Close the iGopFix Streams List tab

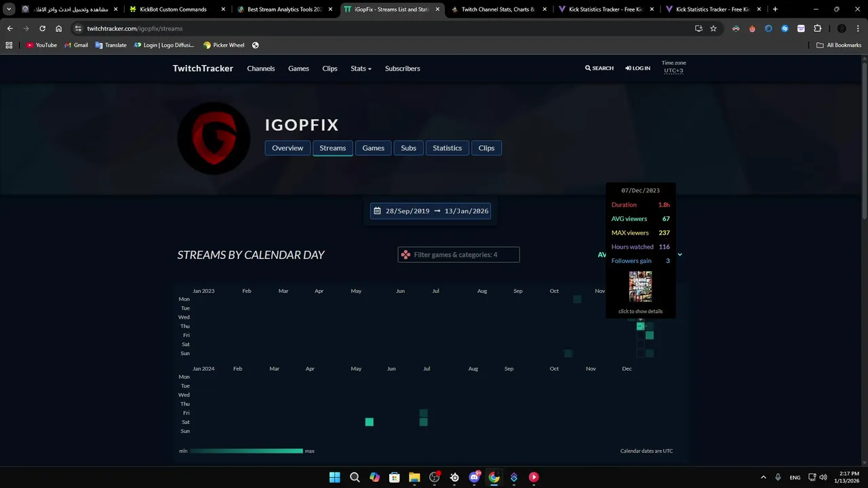(437, 9)
